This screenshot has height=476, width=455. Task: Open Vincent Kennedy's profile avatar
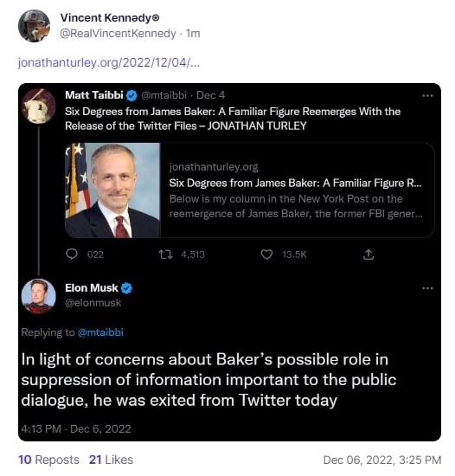(x=34, y=26)
